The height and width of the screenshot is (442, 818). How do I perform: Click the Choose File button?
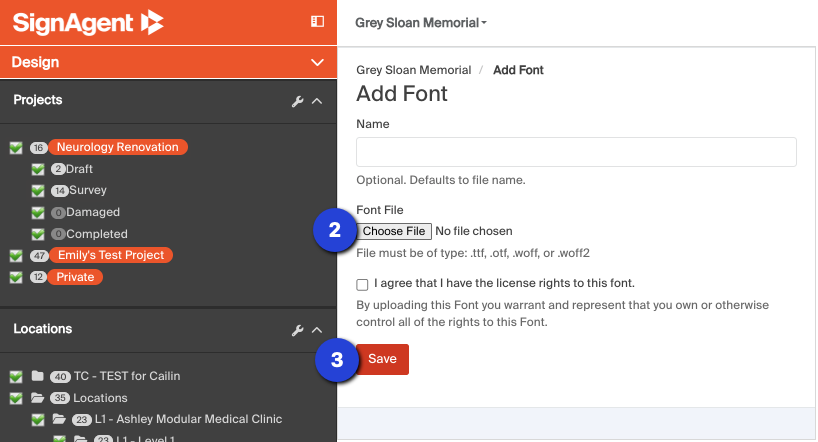pos(394,231)
